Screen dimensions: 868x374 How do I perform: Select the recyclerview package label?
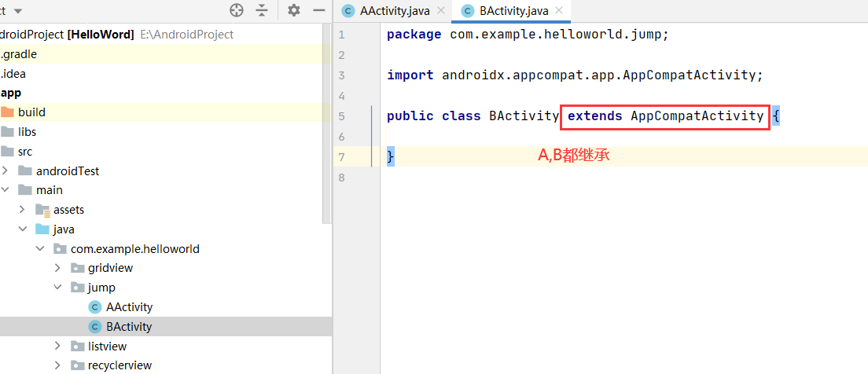120,365
